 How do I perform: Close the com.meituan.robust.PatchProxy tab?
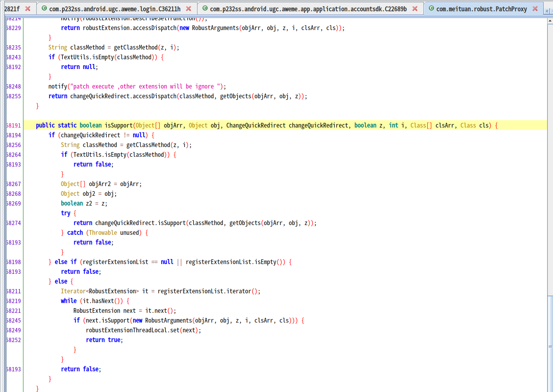pyautogui.click(x=535, y=9)
